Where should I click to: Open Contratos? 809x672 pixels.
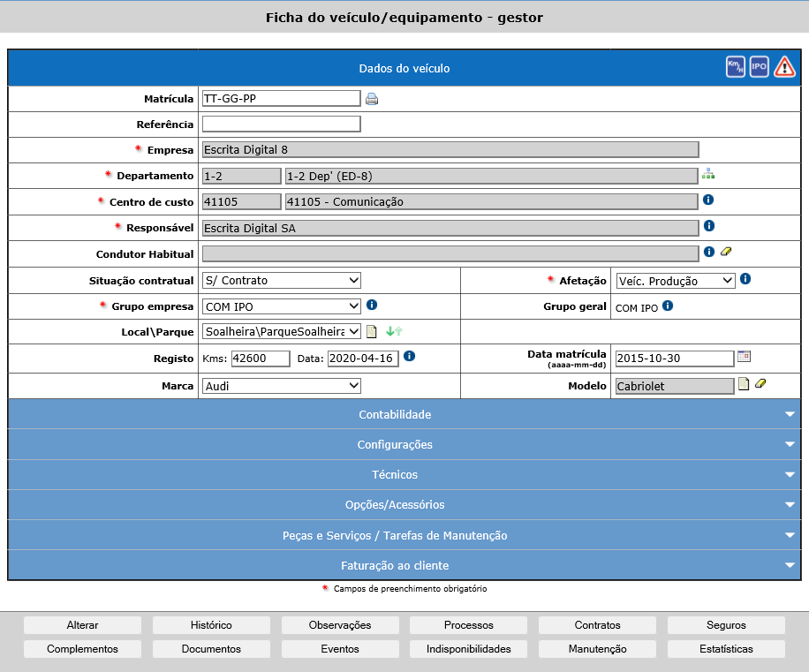597,625
